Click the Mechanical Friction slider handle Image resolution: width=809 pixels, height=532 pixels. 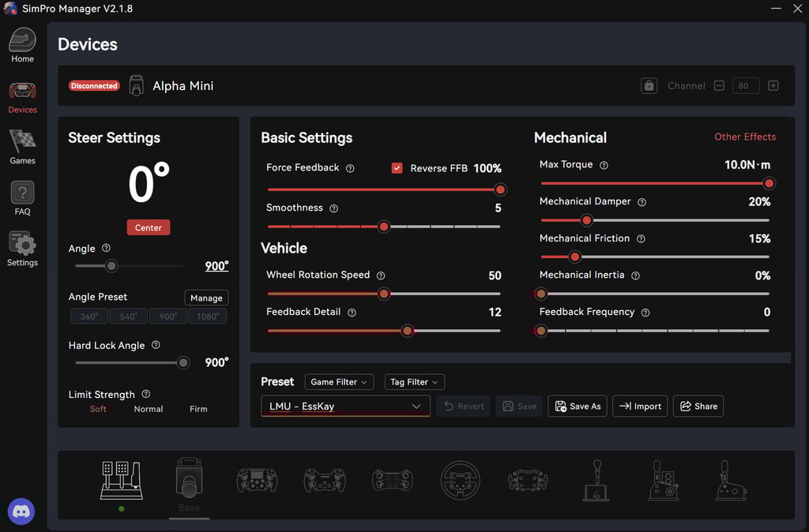[x=575, y=257]
